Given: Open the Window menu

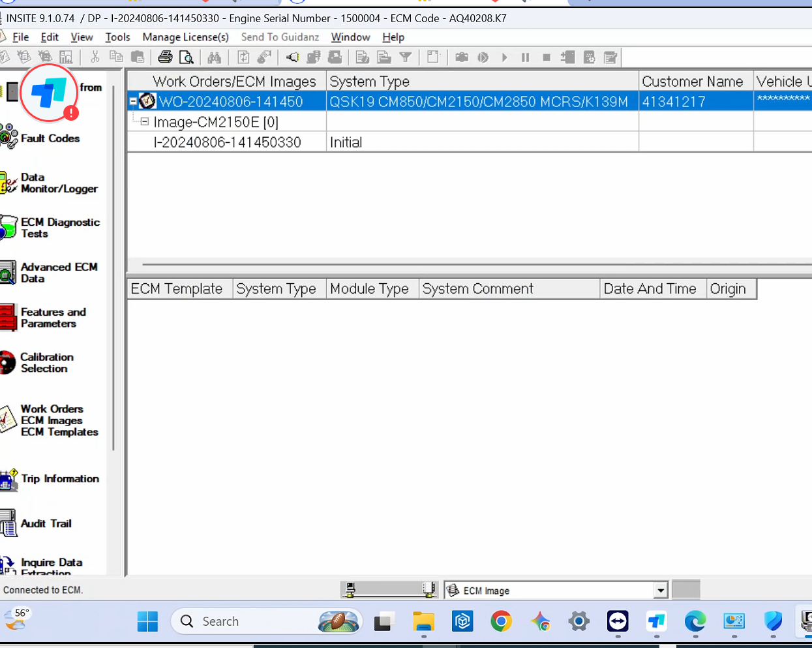Looking at the screenshot, I should [x=350, y=37].
